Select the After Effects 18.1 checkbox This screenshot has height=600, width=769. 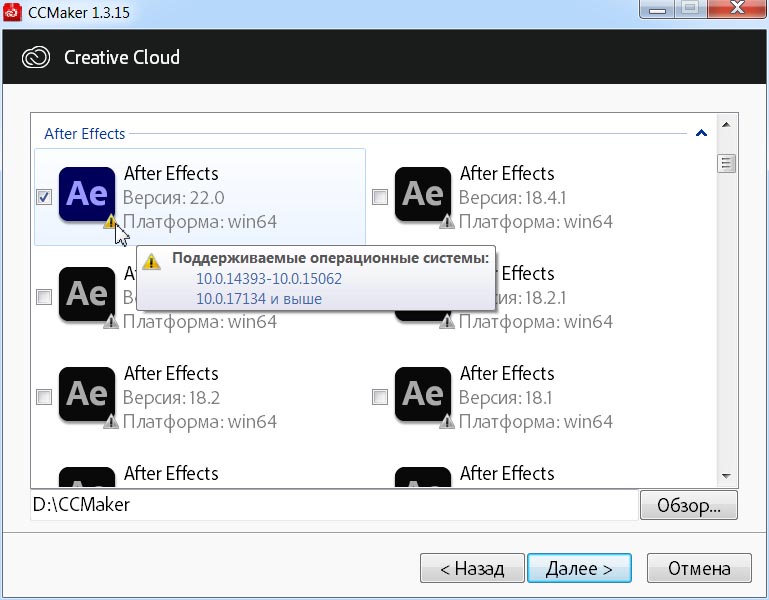(x=380, y=397)
